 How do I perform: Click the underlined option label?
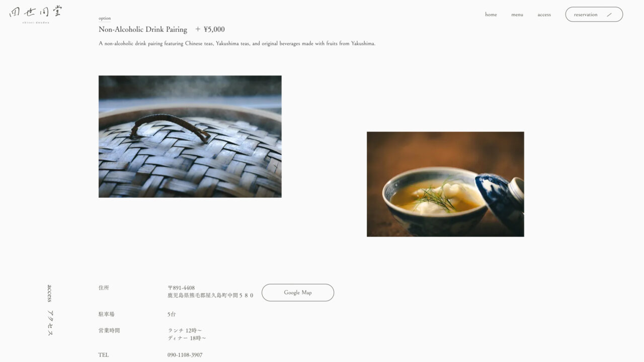pos(105,19)
